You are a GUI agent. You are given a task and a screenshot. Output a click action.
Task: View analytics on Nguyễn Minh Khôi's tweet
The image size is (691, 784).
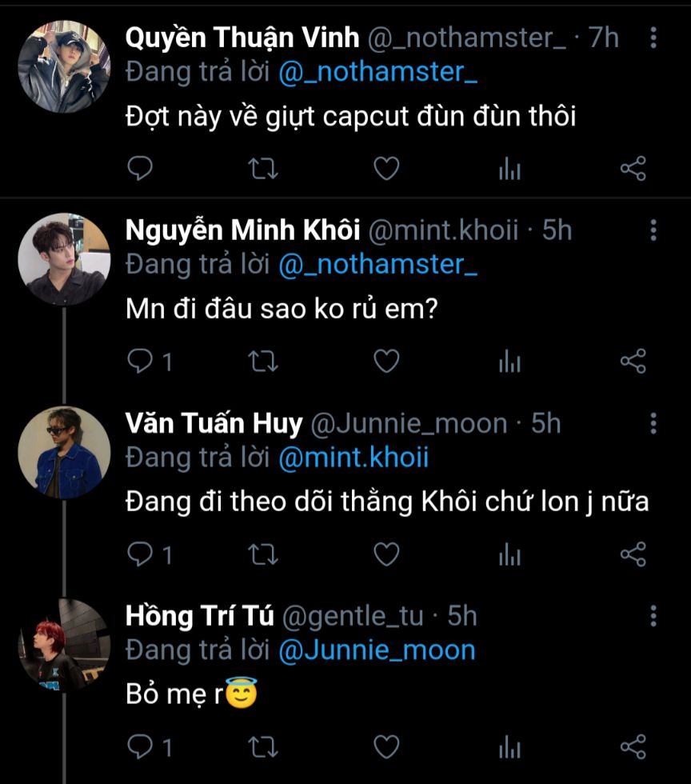(x=509, y=362)
